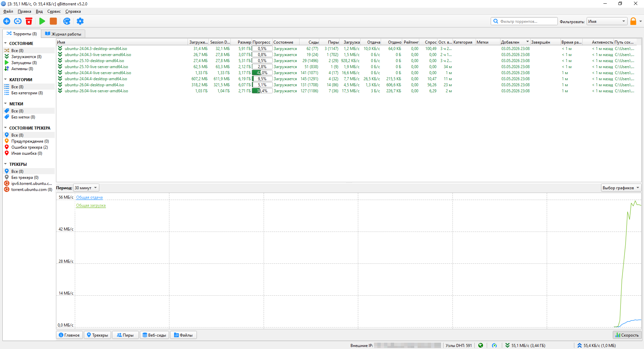
Task: Click the 9,5% progress bar of ubuntu-24.04.4-desktop
Action: point(262,79)
